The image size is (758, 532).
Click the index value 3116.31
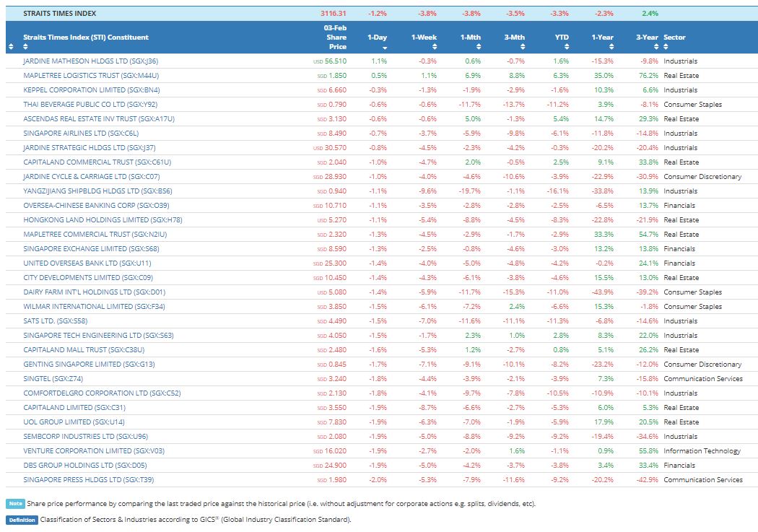(333, 14)
